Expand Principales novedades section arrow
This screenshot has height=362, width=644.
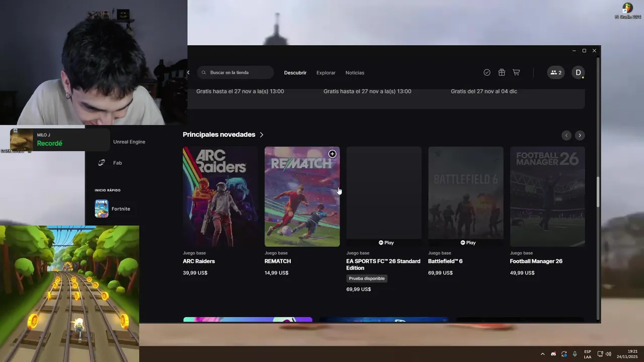(262, 135)
